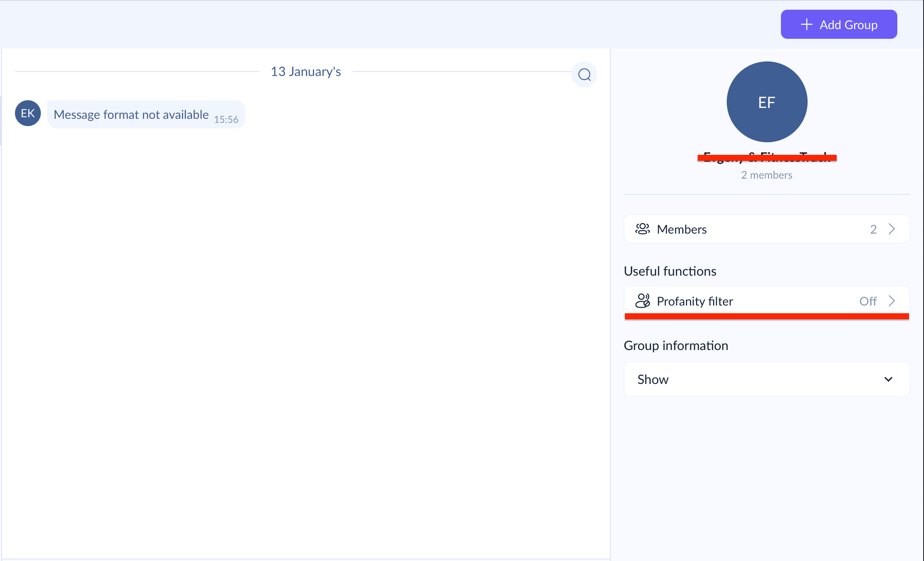The width and height of the screenshot is (924, 561).
Task: Click the dropdown arrow next to Show
Action: pyautogui.click(x=888, y=379)
